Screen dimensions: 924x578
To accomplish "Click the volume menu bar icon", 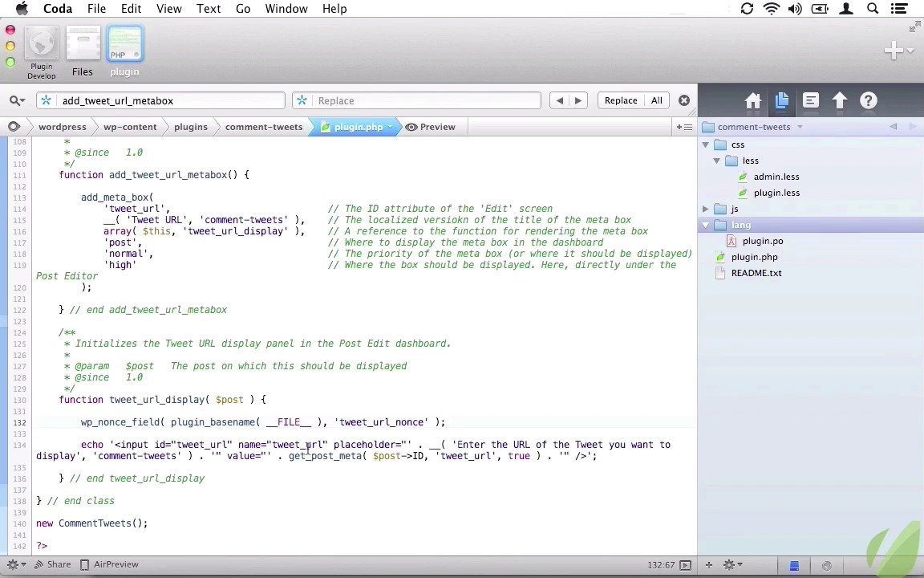I will [x=795, y=9].
